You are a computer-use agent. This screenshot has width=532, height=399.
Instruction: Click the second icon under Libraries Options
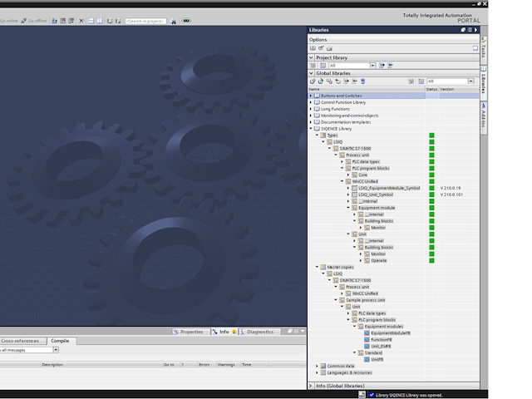tap(321, 48)
